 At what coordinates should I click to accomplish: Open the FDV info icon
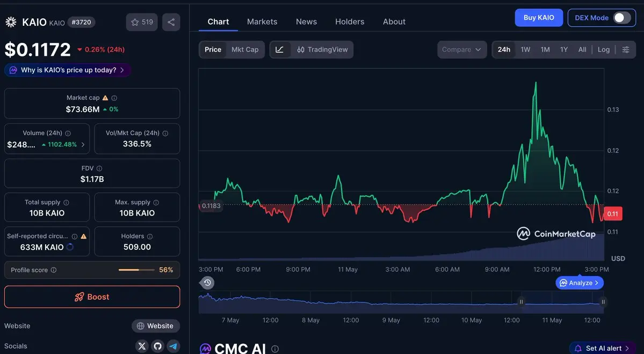tap(99, 168)
